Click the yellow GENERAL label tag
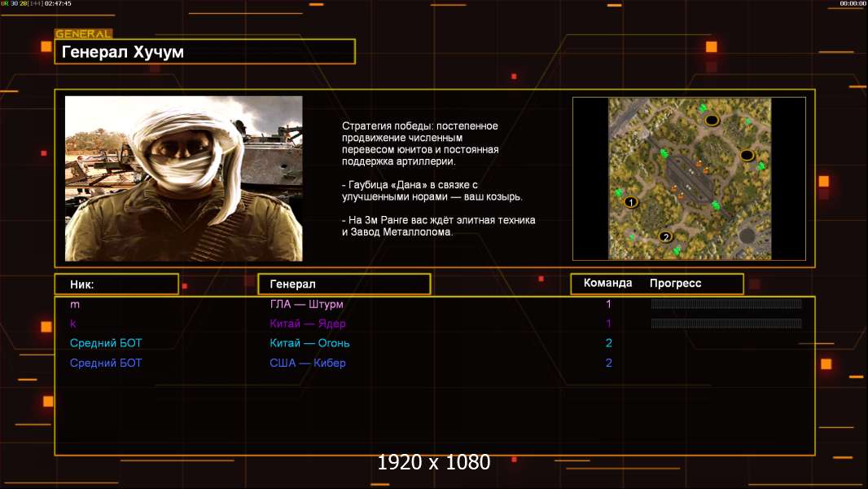Image resolution: width=868 pixels, height=489 pixels. [x=83, y=34]
